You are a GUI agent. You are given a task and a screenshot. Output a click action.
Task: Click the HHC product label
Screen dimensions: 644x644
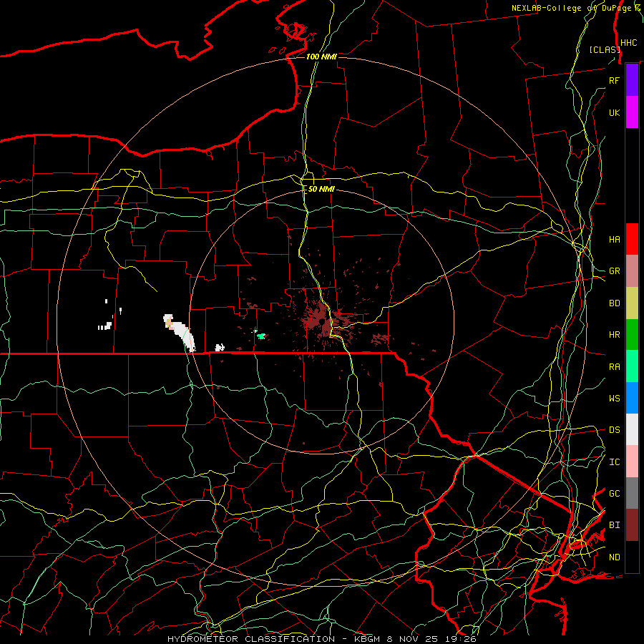[x=628, y=43]
